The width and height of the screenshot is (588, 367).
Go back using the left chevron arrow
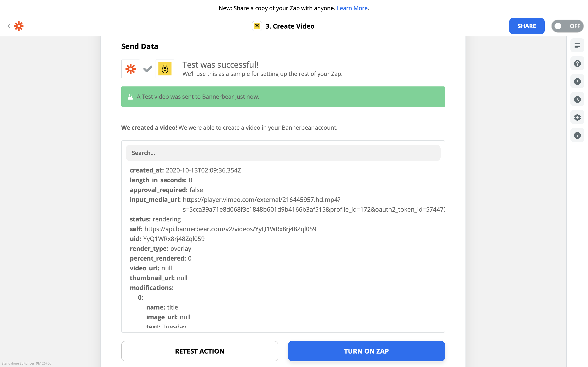pyautogui.click(x=9, y=26)
